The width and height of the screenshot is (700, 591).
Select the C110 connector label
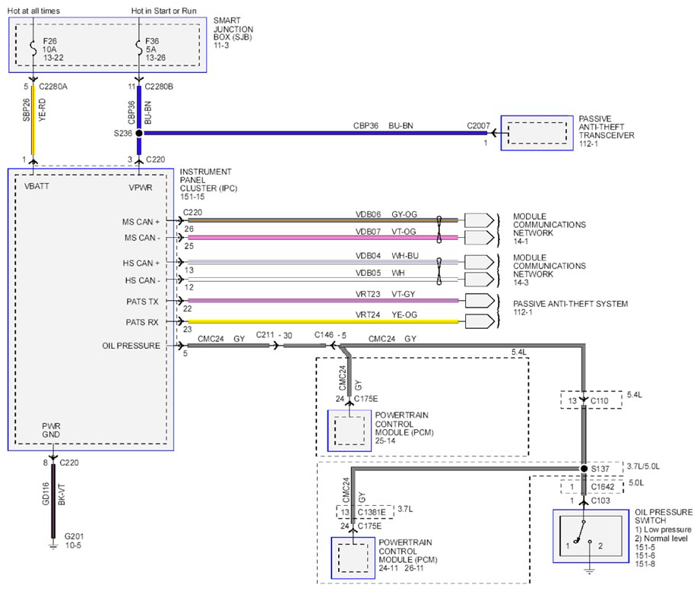tap(599, 400)
